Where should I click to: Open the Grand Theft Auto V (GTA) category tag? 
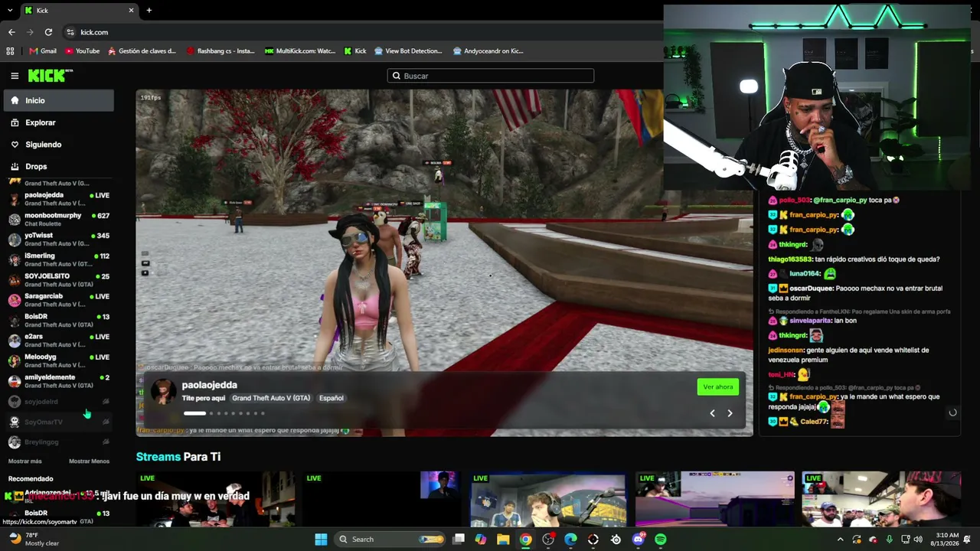pos(271,398)
